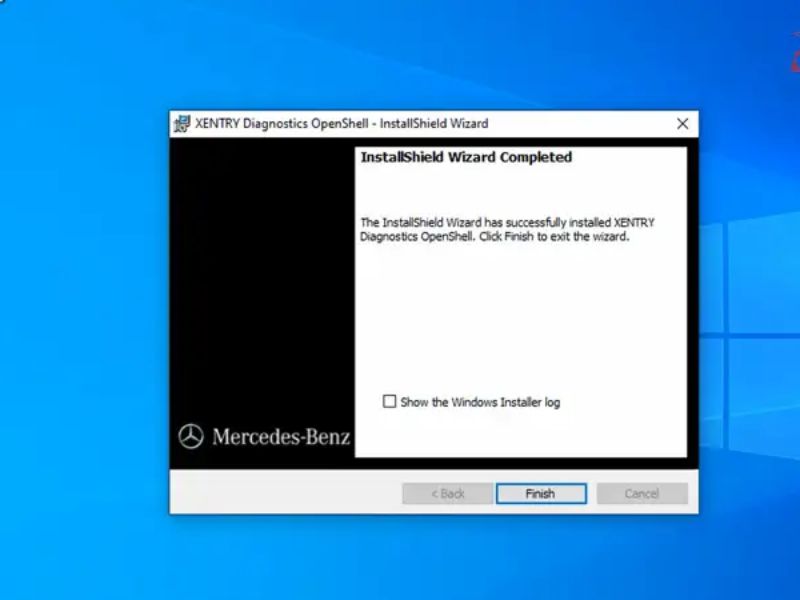Click the "Click Finish to exit" message line
This screenshot has width=800, height=600.
coord(494,237)
